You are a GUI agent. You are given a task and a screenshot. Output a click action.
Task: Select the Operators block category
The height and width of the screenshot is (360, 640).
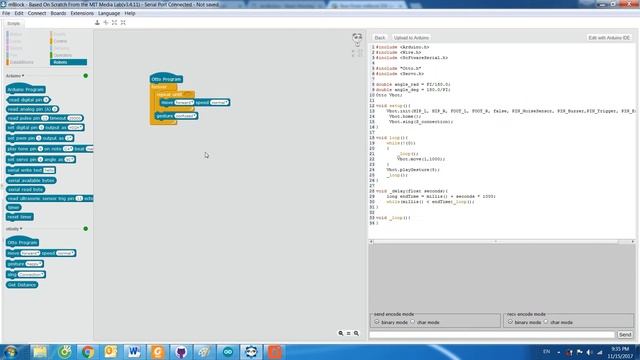(63, 55)
